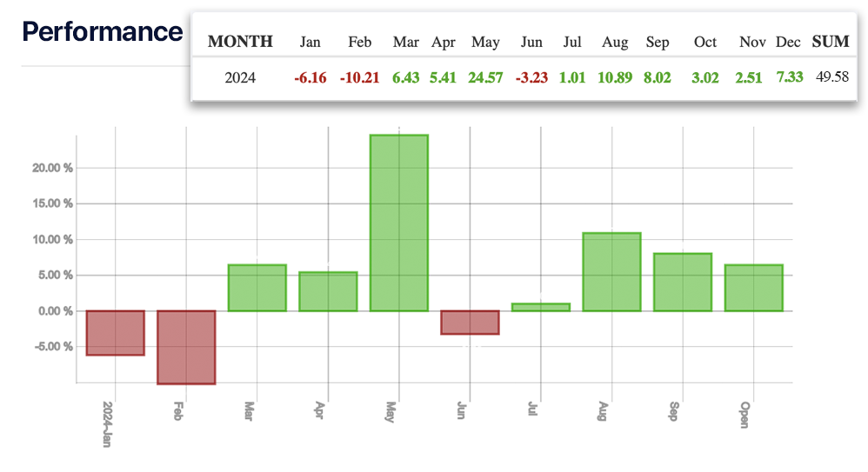This screenshot has width=868, height=472.
Task: Click the May x-axis label
Action: (x=391, y=412)
